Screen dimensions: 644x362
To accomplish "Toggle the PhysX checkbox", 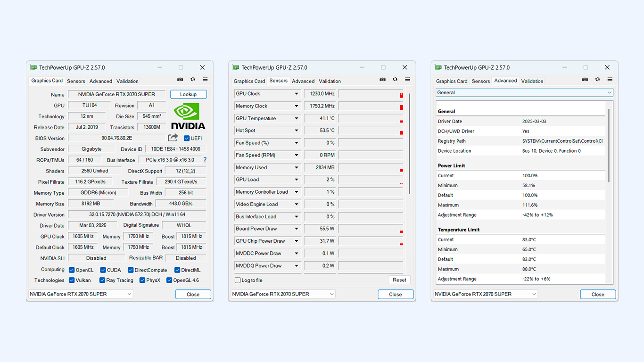I will (x=142, y=280).
